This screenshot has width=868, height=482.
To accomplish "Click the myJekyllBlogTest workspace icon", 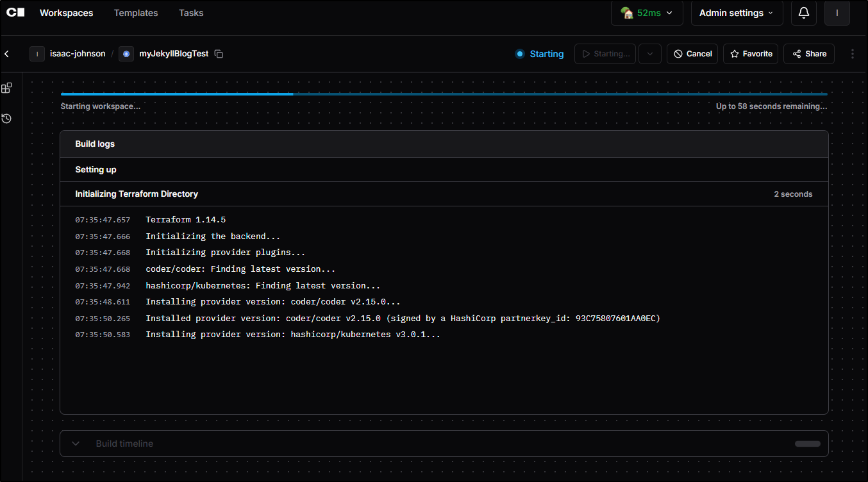I will pos(126,54).
